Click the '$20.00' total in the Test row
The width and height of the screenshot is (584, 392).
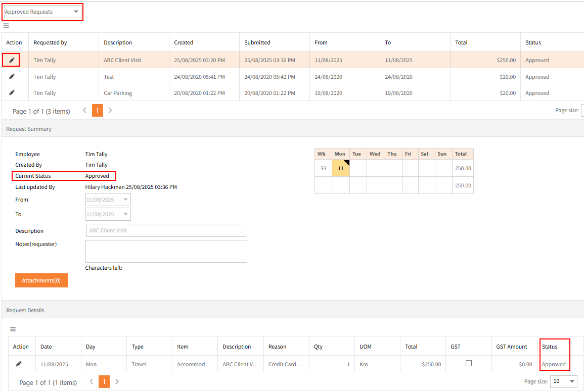tap(508, 77)
